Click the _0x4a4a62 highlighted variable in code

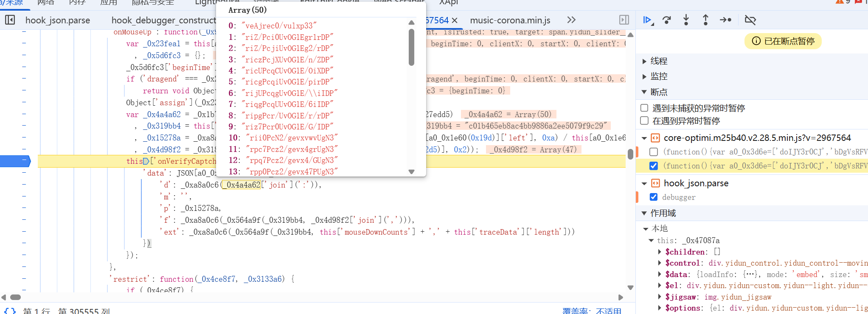tap(242, 185)
